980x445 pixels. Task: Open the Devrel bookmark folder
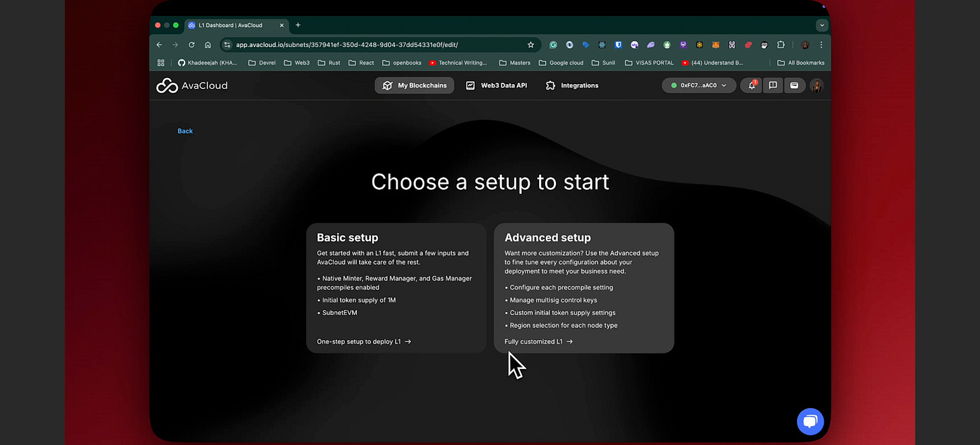point(262,63)
